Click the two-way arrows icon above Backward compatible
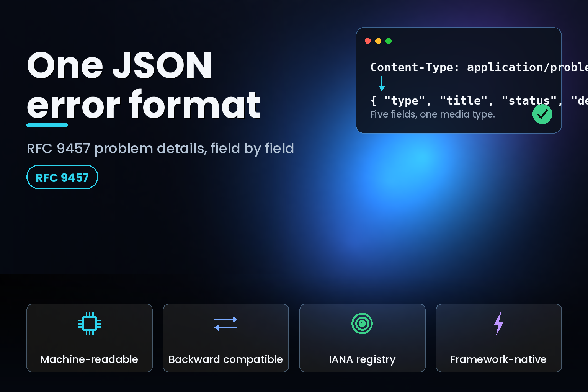Screen dimensions: 588x392 click(226, 323)
